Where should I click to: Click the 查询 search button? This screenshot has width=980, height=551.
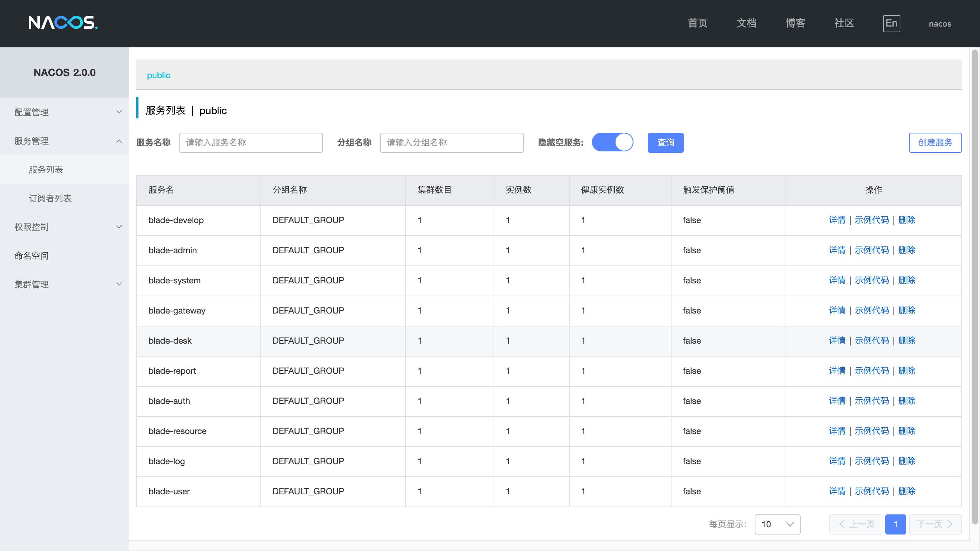tap(665, 142)
